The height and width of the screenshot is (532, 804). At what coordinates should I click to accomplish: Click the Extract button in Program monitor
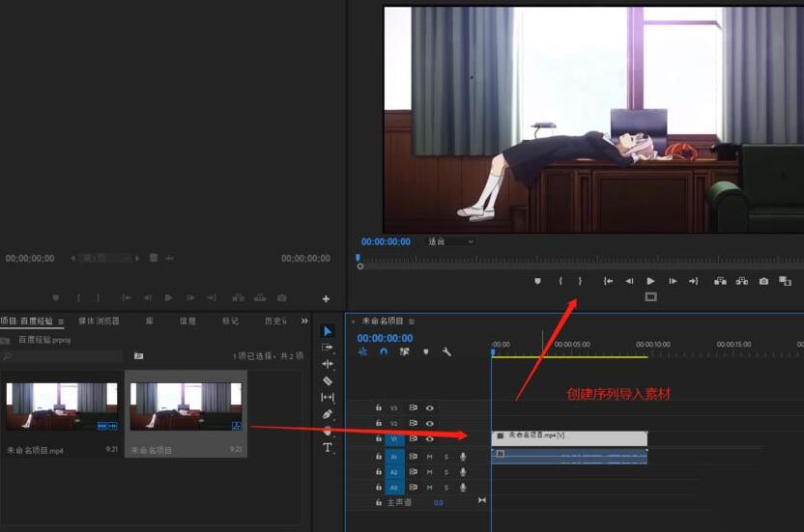741,281
